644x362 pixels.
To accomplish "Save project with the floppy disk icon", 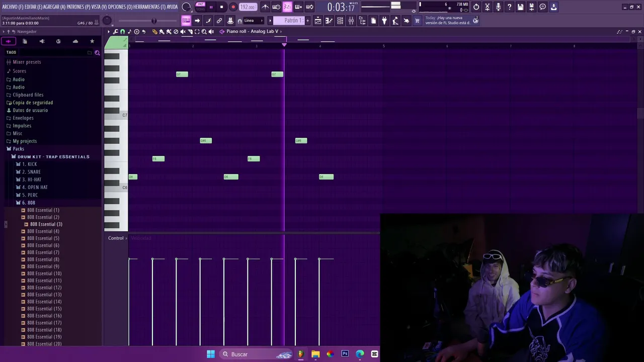I will (x=520, y=7).
